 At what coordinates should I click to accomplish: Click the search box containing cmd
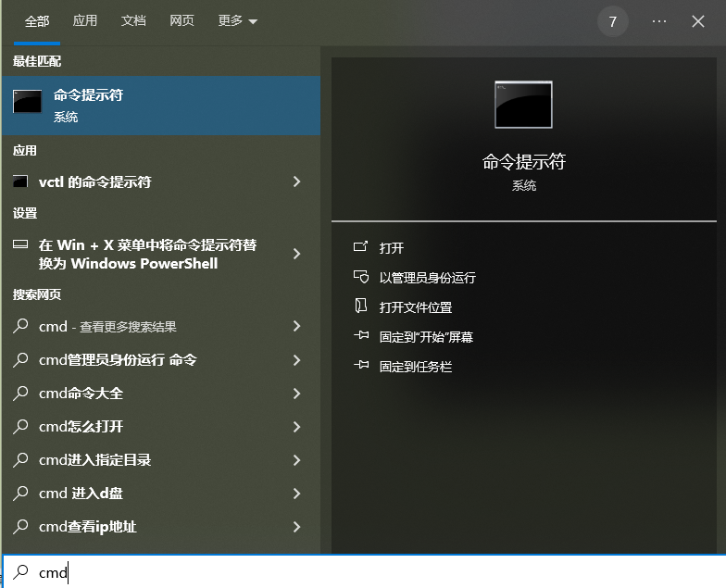(x=370, y=572)
